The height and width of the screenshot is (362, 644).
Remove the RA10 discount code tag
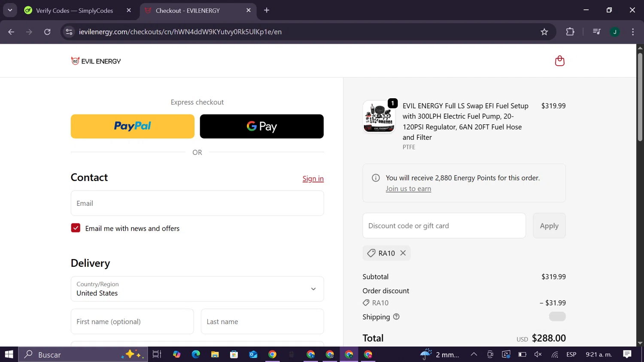[403, 253]
